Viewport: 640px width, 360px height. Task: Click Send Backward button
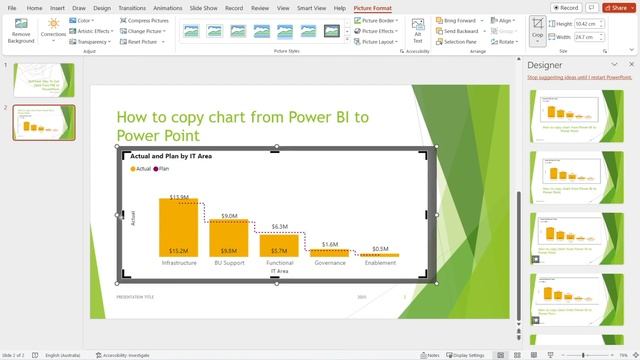pos(457,31)
